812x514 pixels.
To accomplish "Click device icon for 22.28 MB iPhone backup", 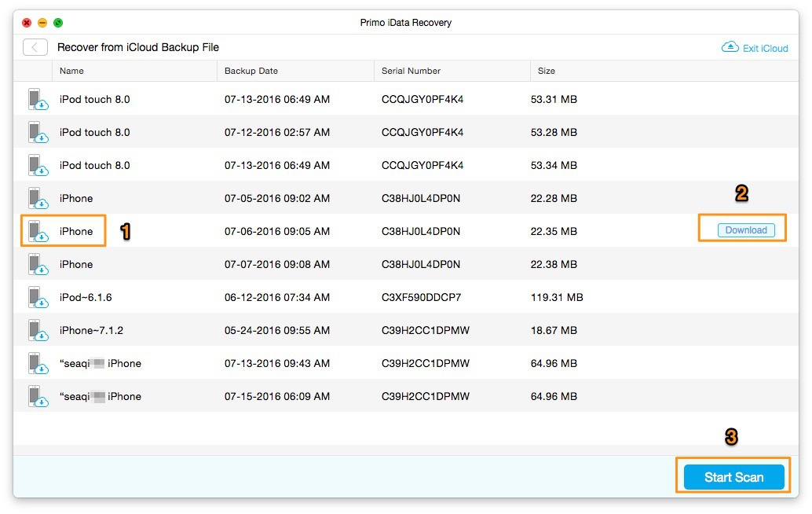I will pos(38,199).
